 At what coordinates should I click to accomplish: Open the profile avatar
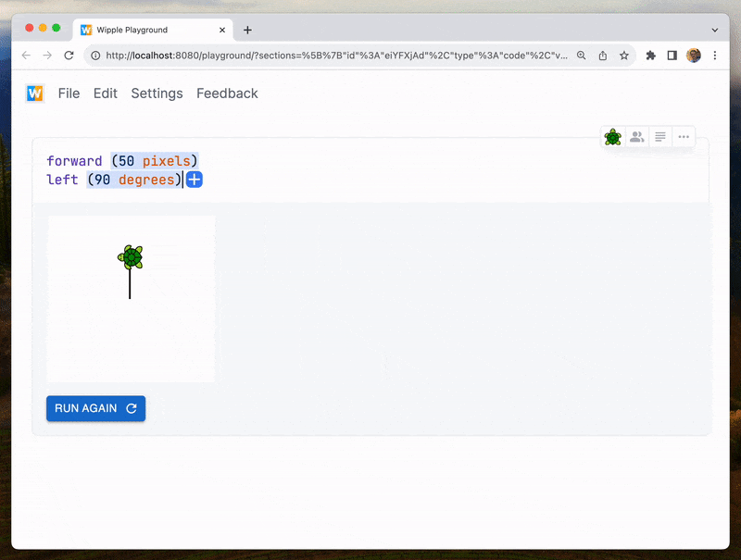(x=694, y=56)
